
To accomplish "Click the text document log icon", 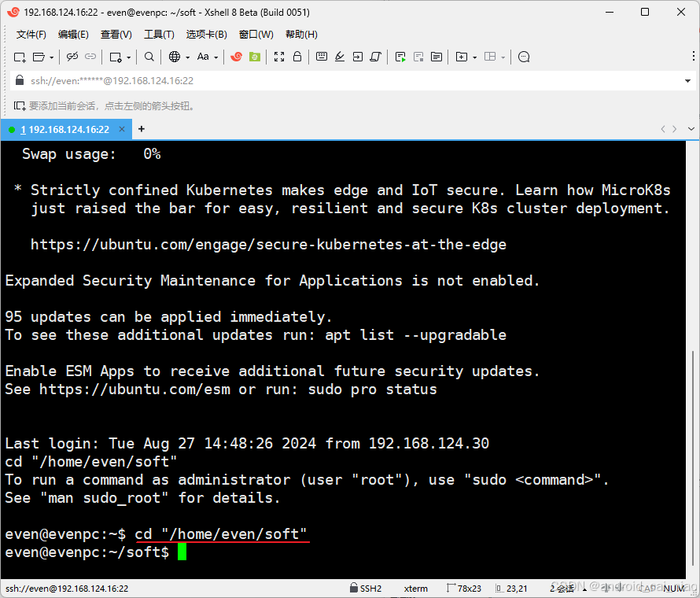I will [x=437, y=57].
